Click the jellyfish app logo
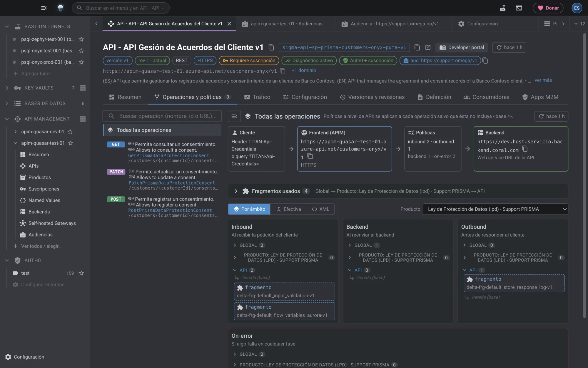Image resolution: width=588 pixels, height=368 pixels. (60, 8)
